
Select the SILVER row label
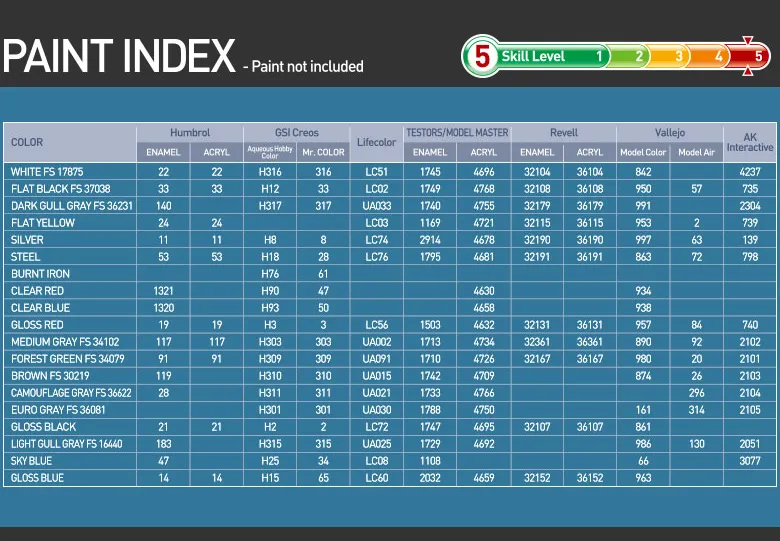pyautogui.click(x=27, y=240)
